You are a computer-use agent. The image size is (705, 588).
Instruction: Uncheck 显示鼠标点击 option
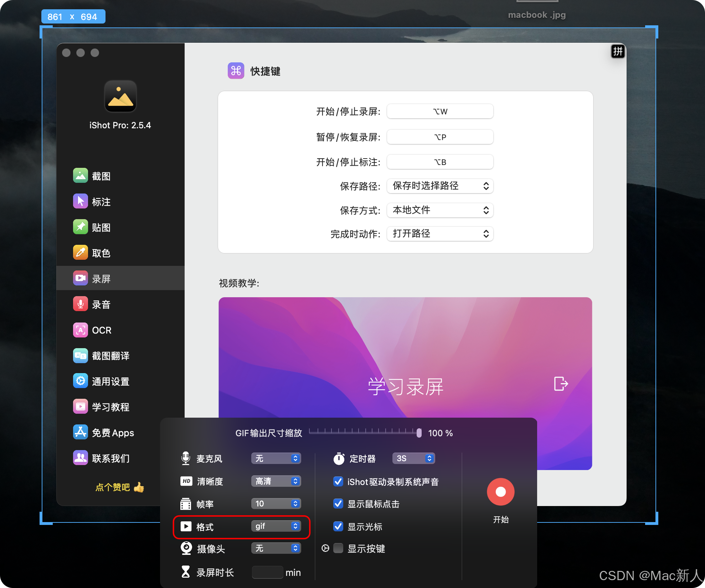tap(338, 504)
